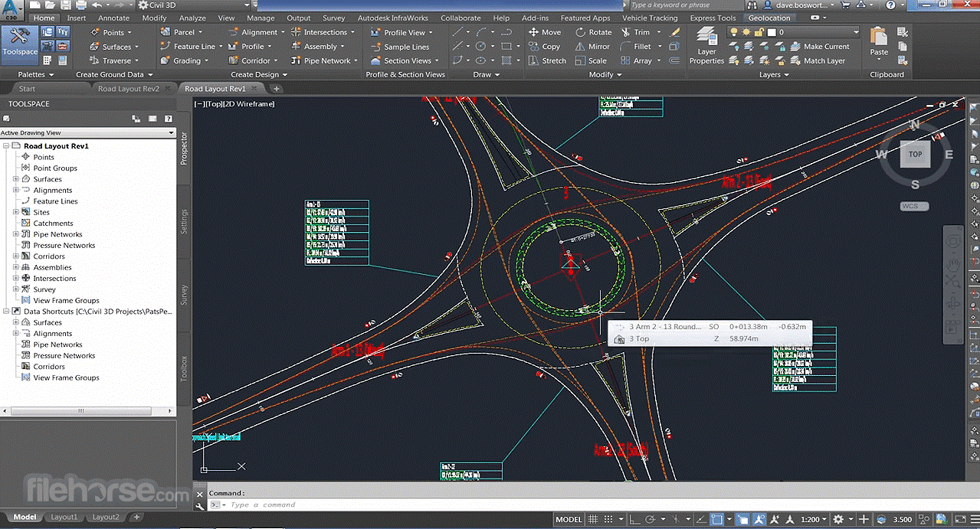Click the MODEL button in status bar
980x529 pixels.
[x=569, y=520]
